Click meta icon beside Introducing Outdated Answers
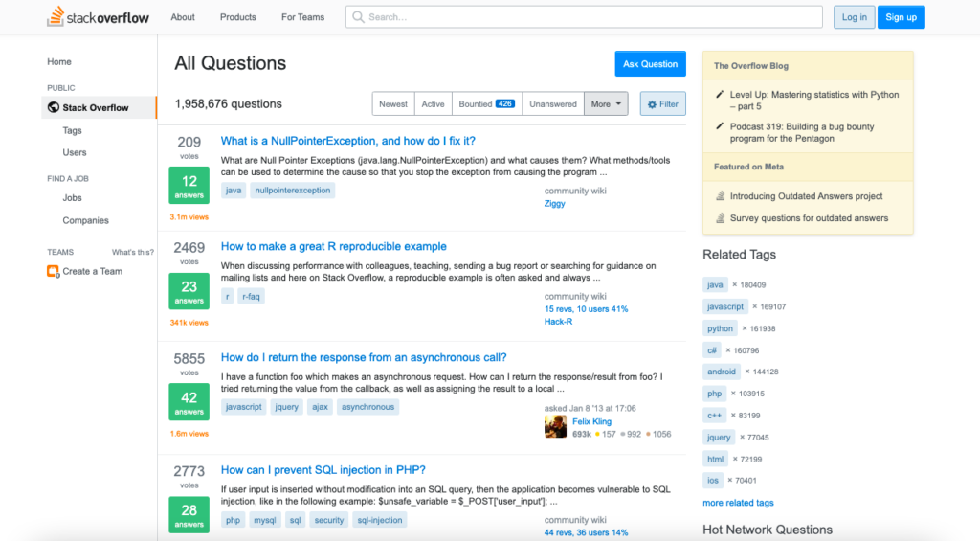 [720, 196]
